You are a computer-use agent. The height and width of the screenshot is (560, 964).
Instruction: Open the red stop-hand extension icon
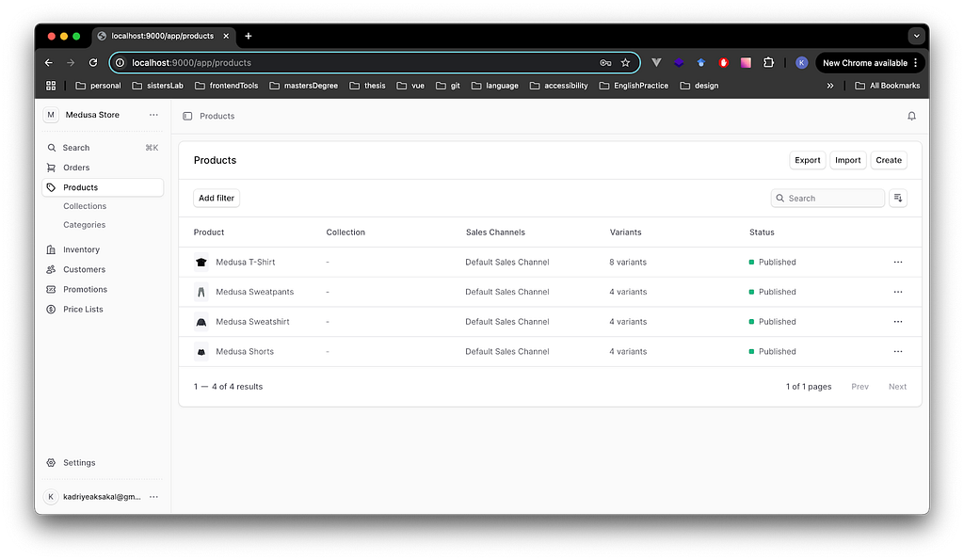coord(724,63)
